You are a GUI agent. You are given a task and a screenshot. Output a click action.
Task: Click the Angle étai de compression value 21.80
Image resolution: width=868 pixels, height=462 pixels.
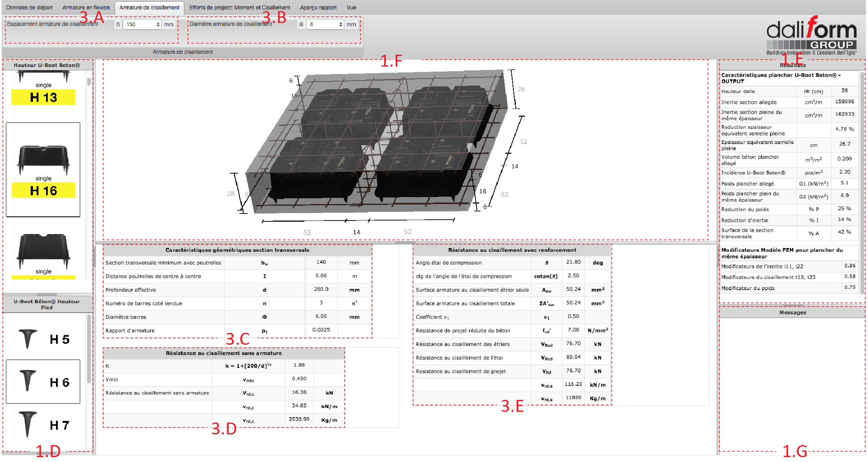[x=573, y=262]
